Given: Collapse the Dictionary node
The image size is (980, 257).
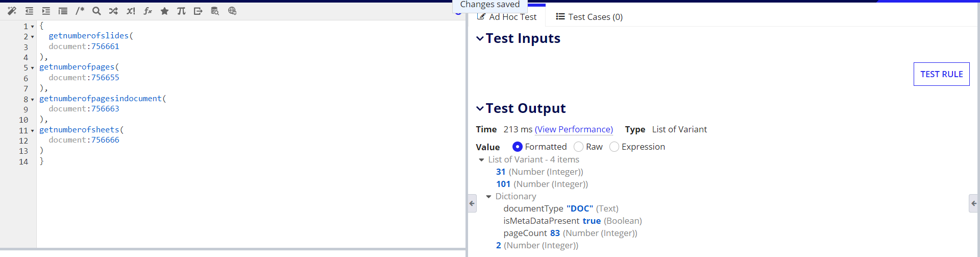Looking at the screenshot, I should pos(488,197).
